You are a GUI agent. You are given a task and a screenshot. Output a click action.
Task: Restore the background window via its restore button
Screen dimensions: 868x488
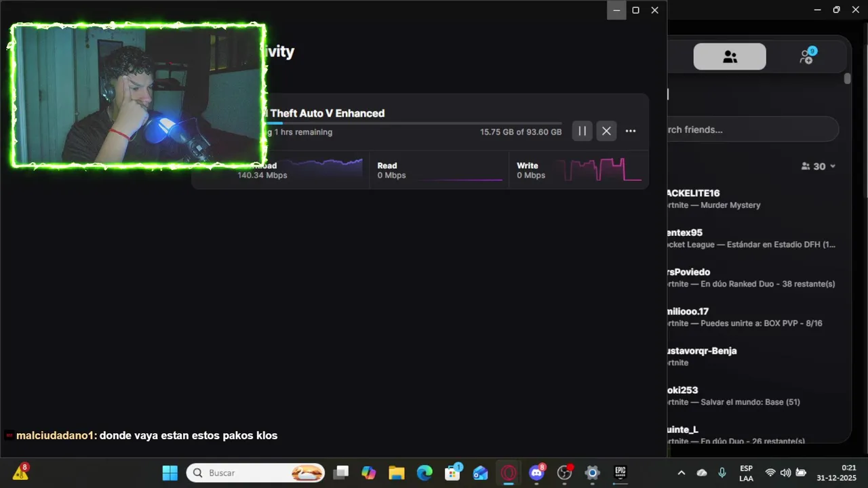point(836,9)
